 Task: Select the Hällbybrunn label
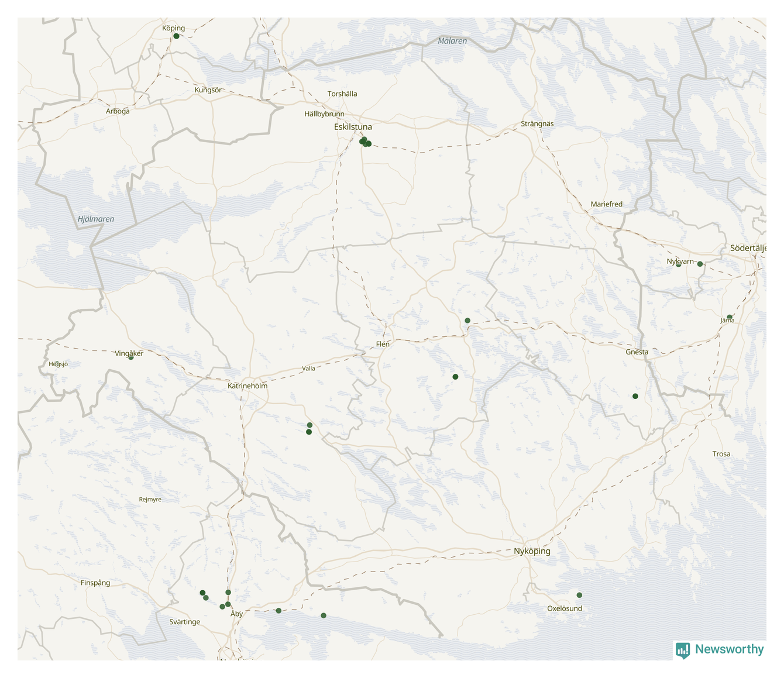pyautogui.click(x=325, y=114)
